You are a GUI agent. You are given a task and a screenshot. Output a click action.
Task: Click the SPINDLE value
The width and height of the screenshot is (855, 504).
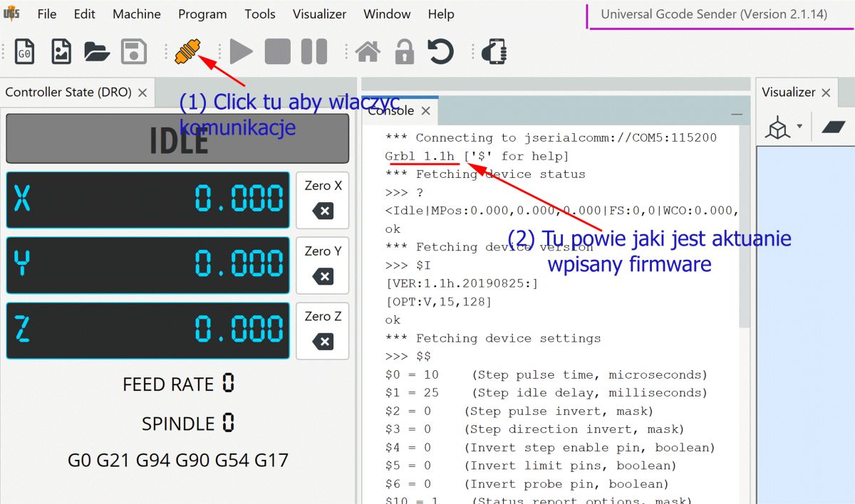[x=228, y=424]
